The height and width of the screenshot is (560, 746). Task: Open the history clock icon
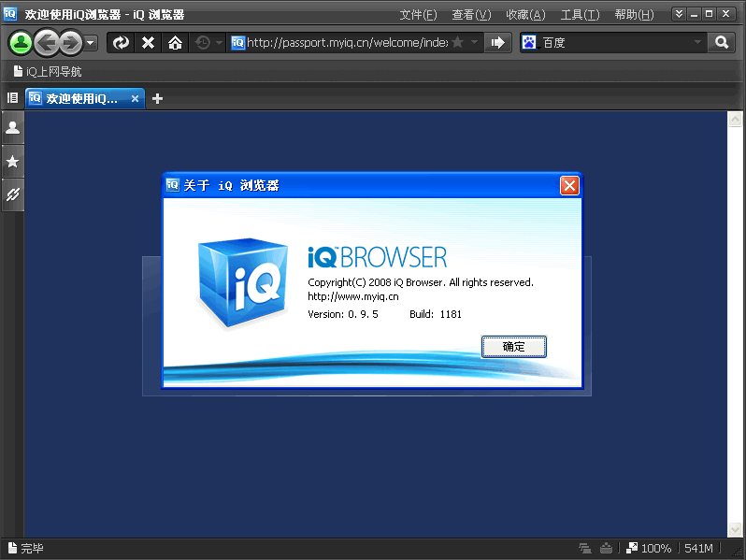[x=203, y=43]
